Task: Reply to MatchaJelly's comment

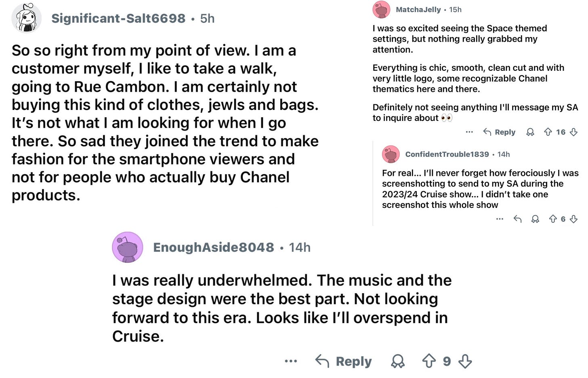Action: (x=500, y=132)
